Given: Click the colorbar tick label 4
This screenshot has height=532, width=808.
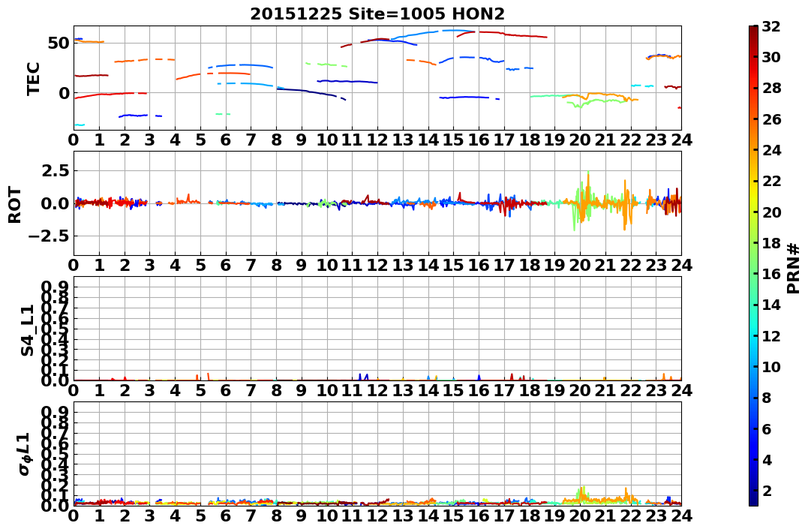Looking at the screenshot, I should point(767,459).
